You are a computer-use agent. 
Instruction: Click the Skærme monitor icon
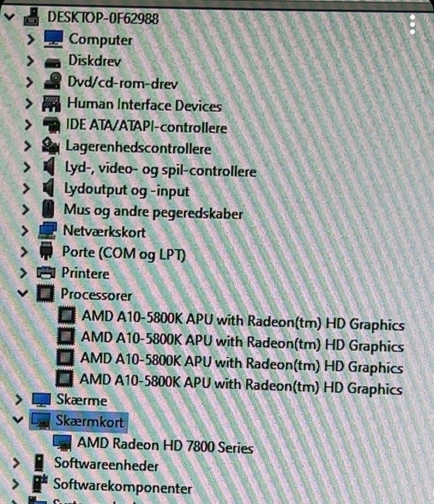pos(42,400)
